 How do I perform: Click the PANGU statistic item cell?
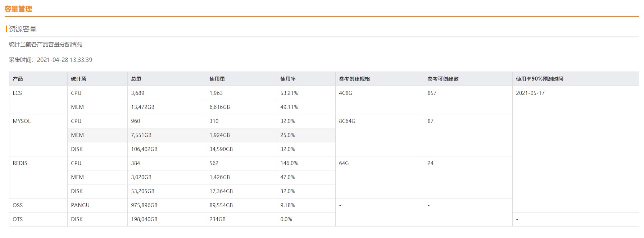point(80,205)
